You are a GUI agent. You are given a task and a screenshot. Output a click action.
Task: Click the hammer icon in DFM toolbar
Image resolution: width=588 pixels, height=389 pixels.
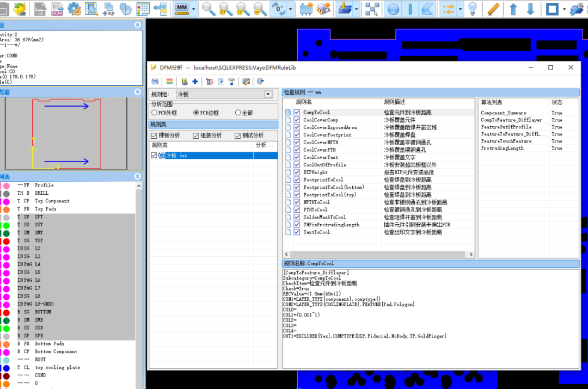(x=232, y=81)
